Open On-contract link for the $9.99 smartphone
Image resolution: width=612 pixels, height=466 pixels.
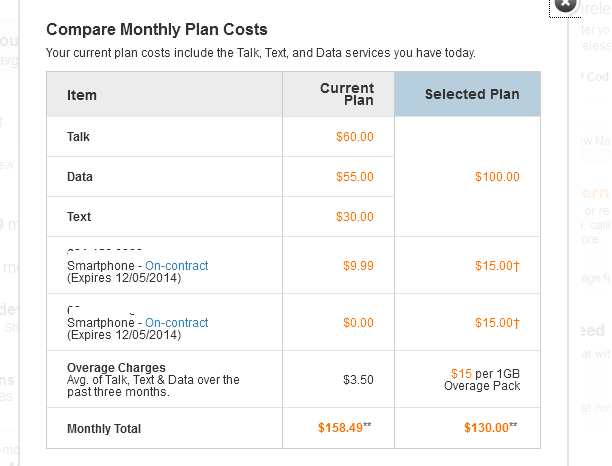tap(177, 265)
